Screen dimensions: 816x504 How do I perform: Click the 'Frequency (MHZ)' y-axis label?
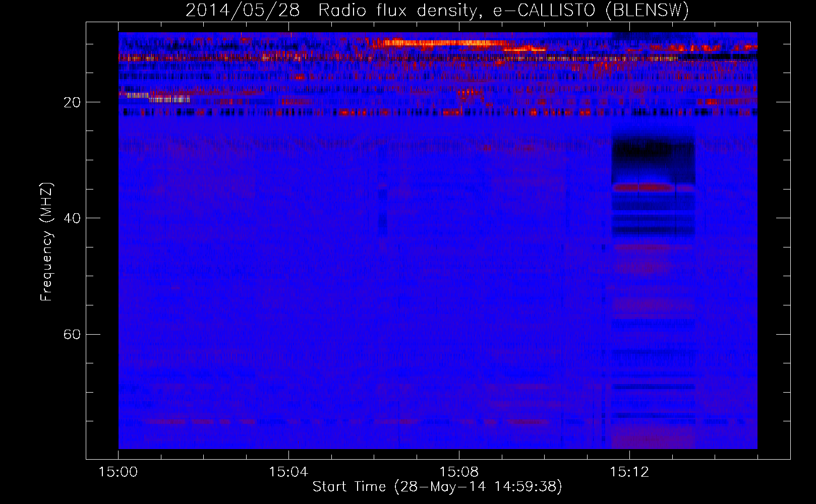[x=46, y=242]
